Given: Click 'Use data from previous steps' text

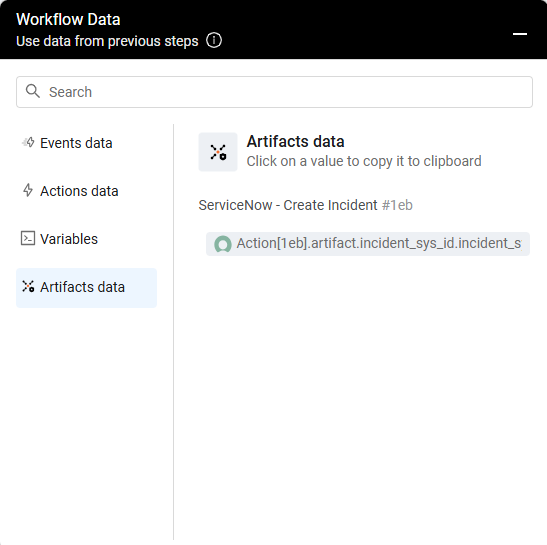Looking at the screenshot, I should pyautogui.click(x=107, y=41).
